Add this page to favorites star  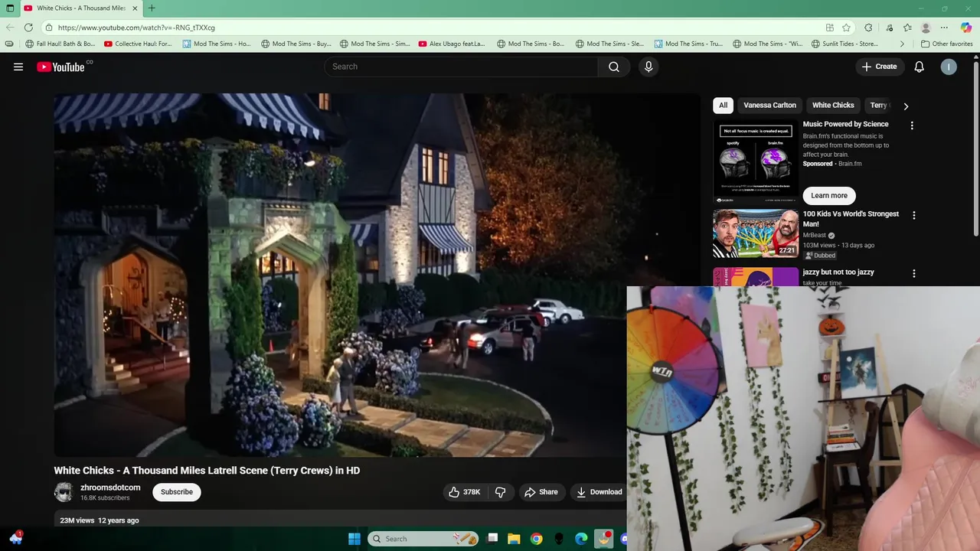coord(846,28)
